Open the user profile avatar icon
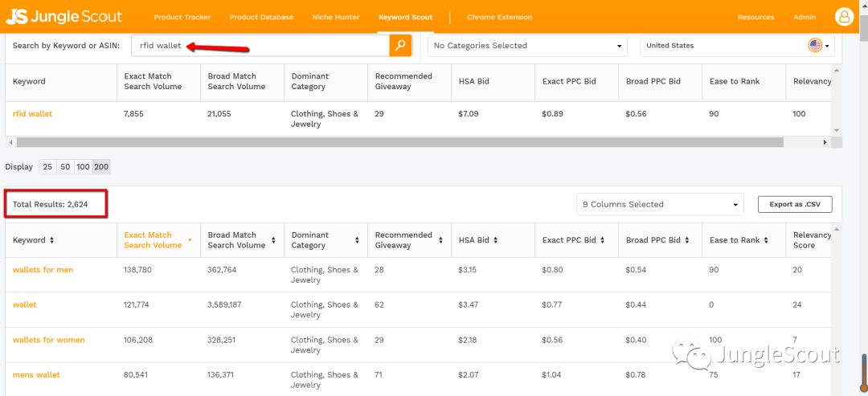The width and height of the screenshot is (868, 396). point(844,17)
